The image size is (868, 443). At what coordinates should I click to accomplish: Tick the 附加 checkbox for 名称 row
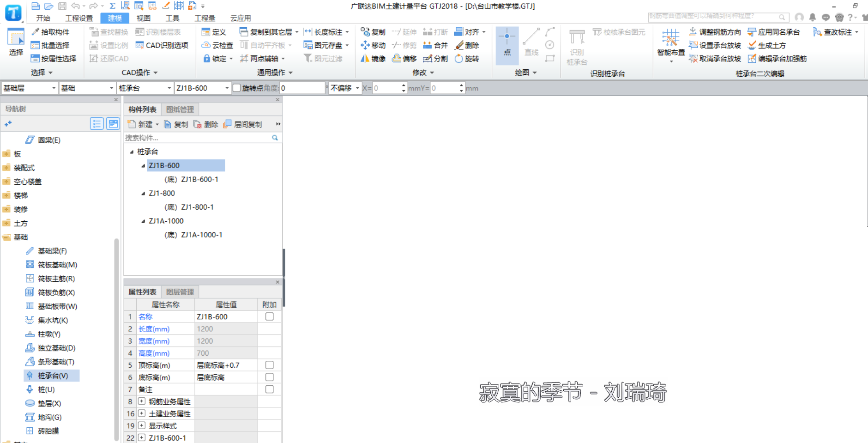coord(270,316)
